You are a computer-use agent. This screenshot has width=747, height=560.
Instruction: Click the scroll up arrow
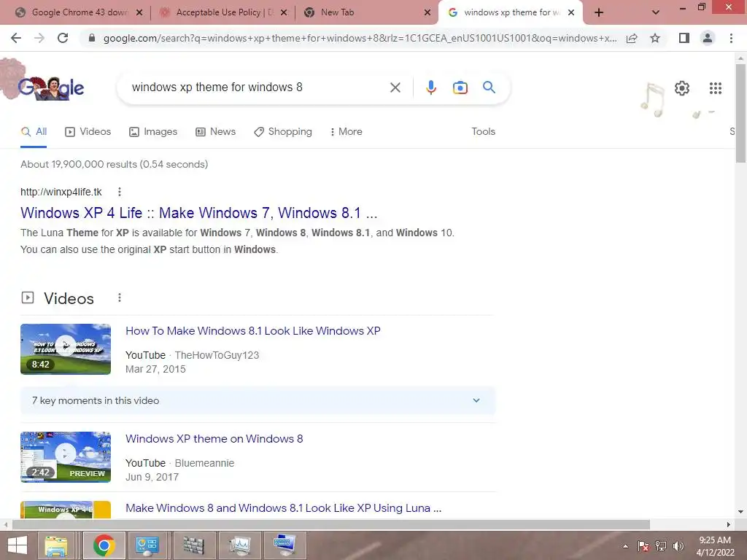740,58
